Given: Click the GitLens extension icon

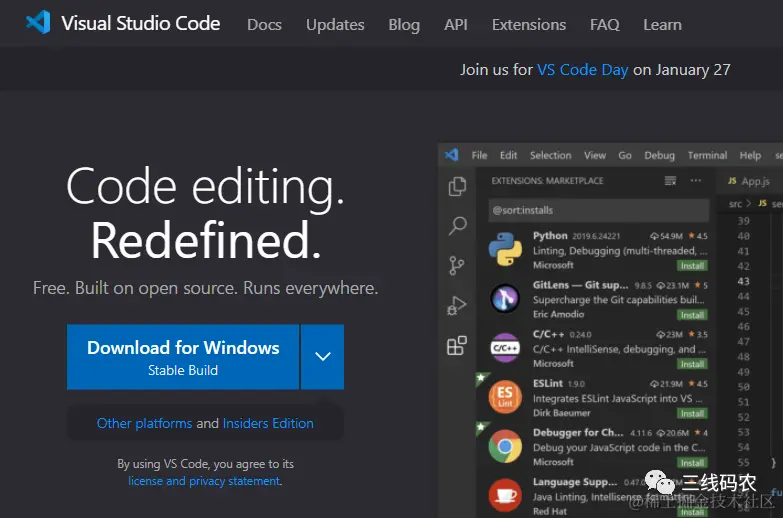Looking at the screenshot, I should pyautogui.click(x=505, y=298).
